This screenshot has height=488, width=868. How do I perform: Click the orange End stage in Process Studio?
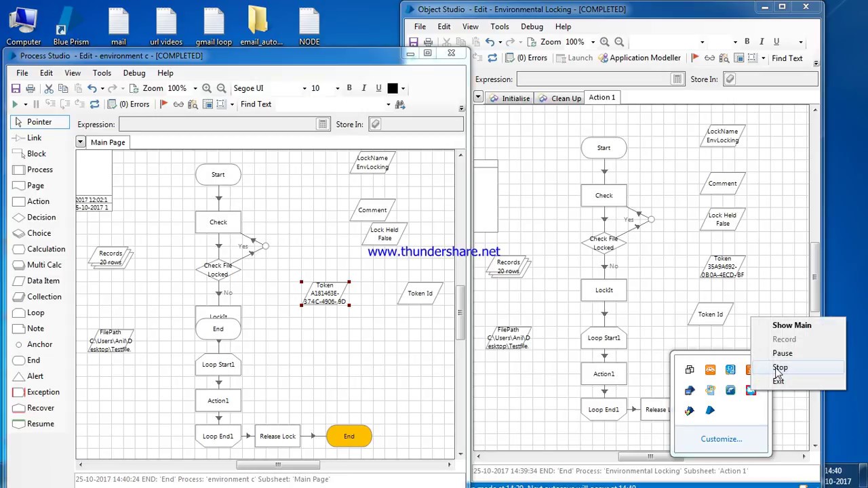349,436
